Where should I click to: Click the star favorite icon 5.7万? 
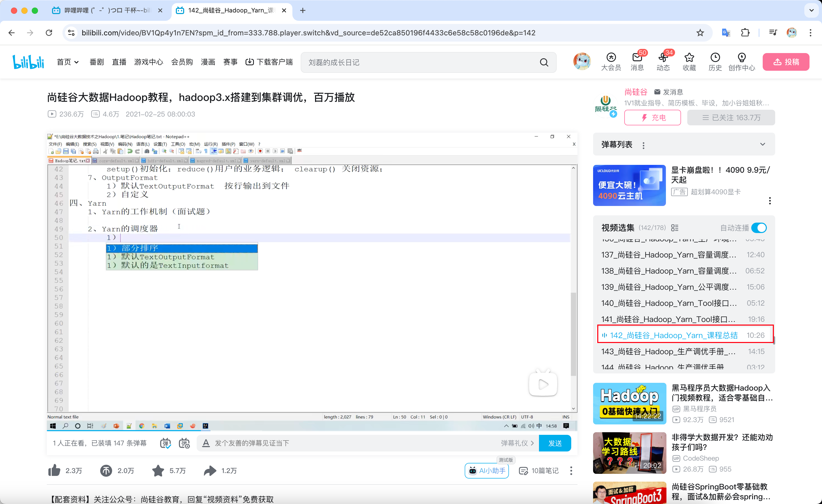[158, 470]
